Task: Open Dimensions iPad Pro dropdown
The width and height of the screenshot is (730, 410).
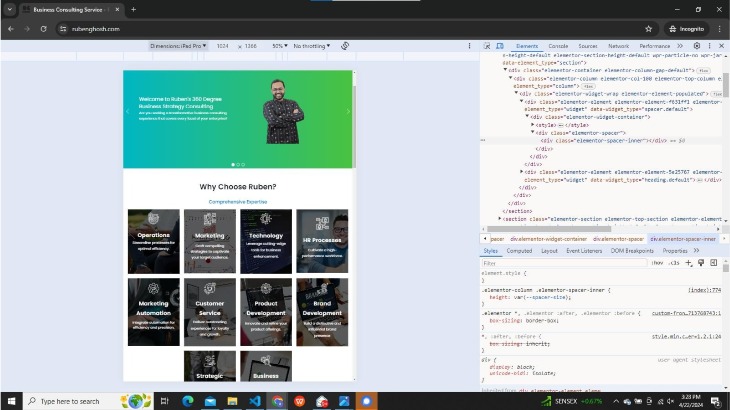Action: [x=178, y=46]
